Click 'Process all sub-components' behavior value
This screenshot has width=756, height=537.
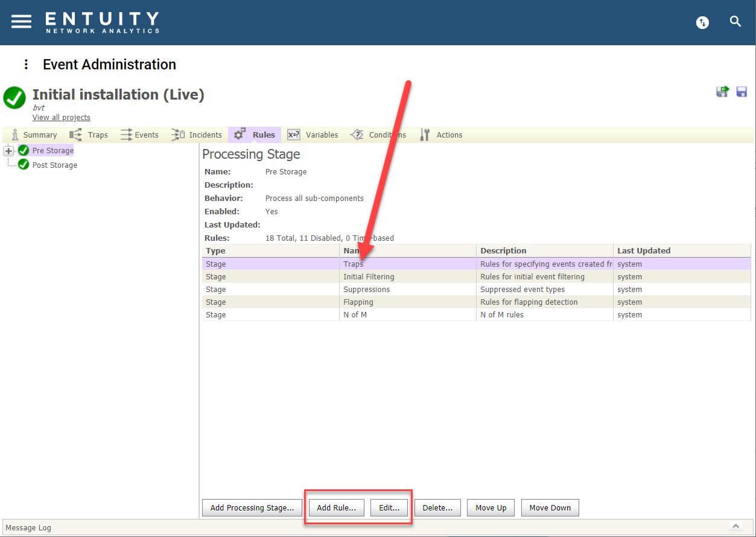(314, 199)
